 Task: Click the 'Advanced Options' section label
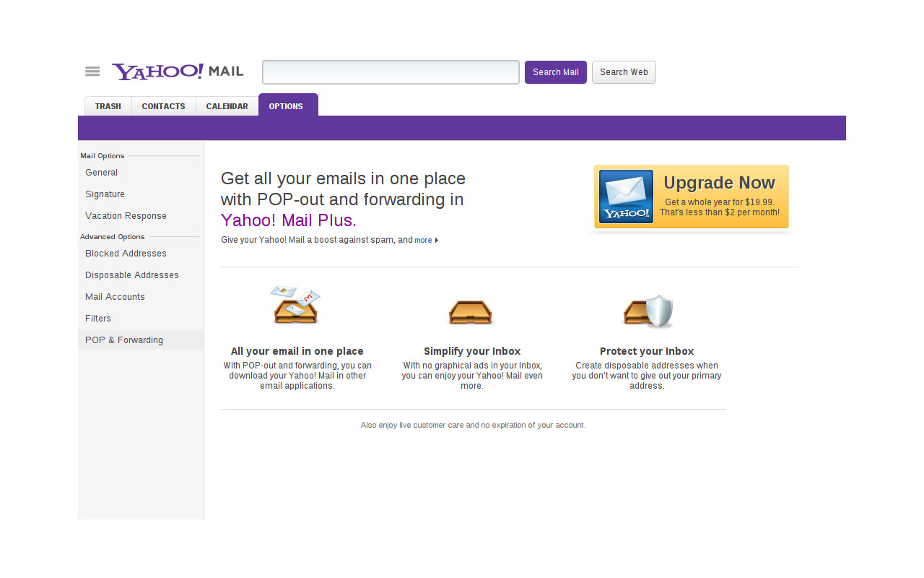click(113, 236)
